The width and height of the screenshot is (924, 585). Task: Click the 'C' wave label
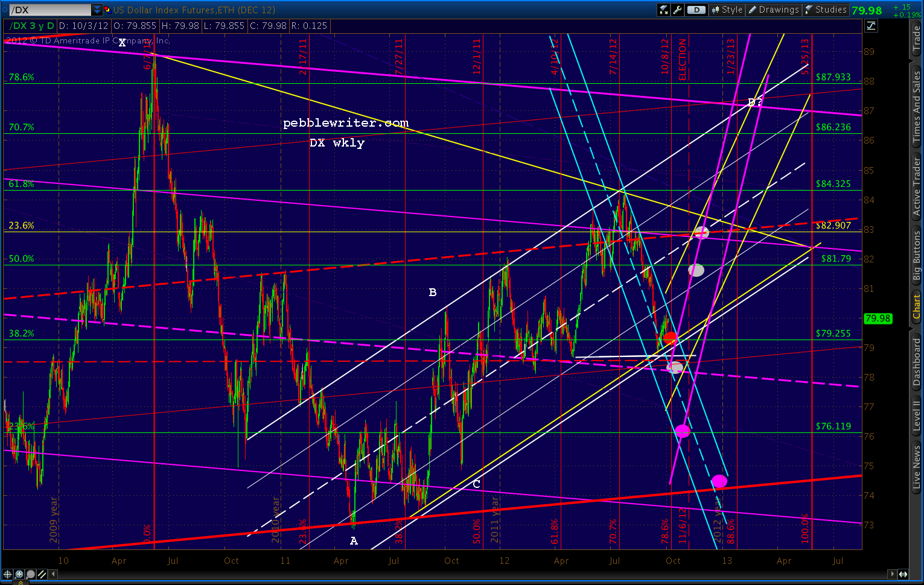(x=476, y=484)
